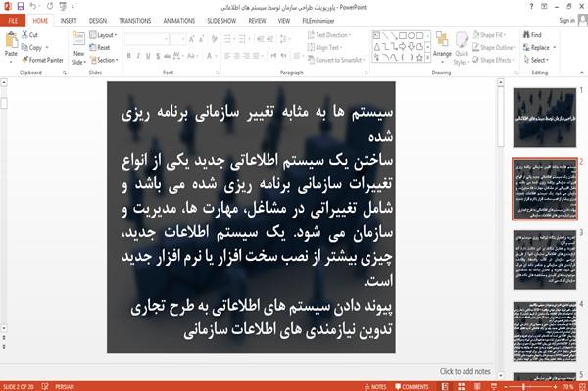Image resolution: width=588 pixels, height=391 pixels.
Task: Fit slide to current window
Action: coord(582,387)
